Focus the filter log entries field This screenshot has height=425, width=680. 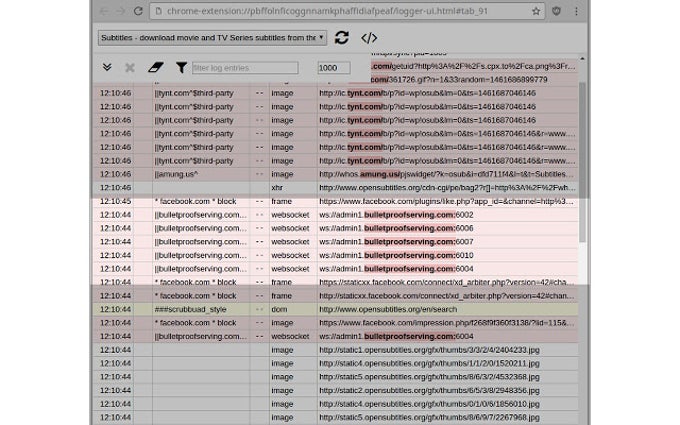[245, 68]
